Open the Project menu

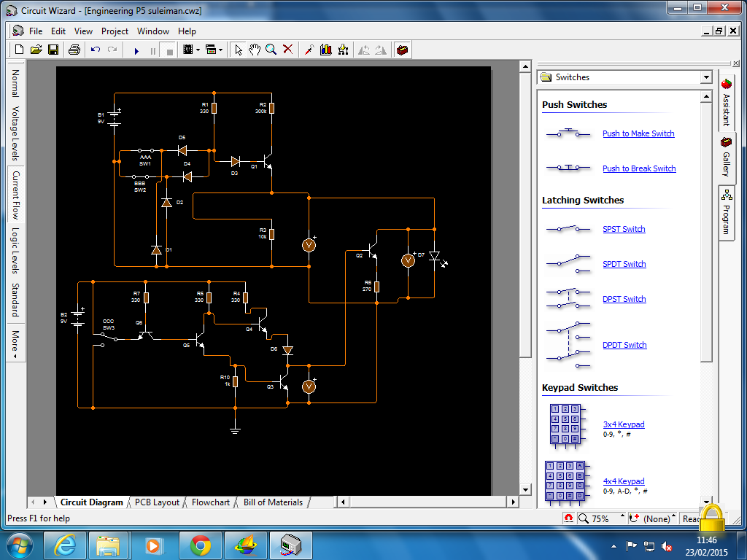115,31
